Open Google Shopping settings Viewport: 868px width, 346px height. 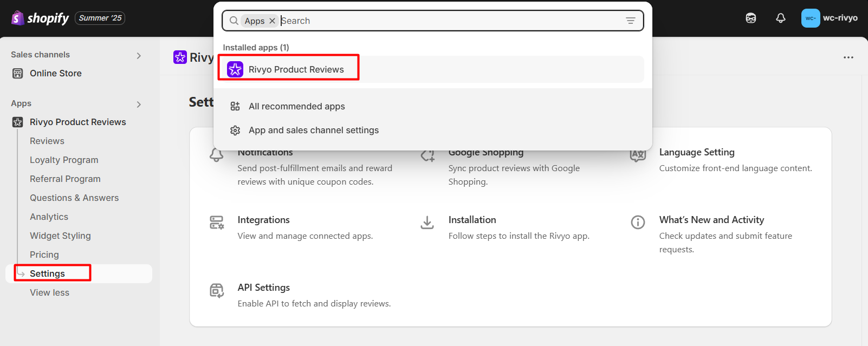[x=485, y=153]
